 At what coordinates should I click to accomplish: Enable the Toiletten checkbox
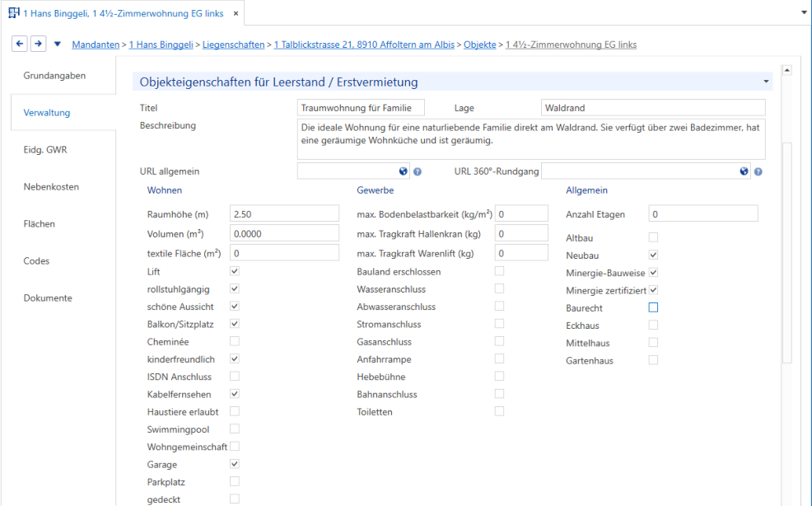499,412
